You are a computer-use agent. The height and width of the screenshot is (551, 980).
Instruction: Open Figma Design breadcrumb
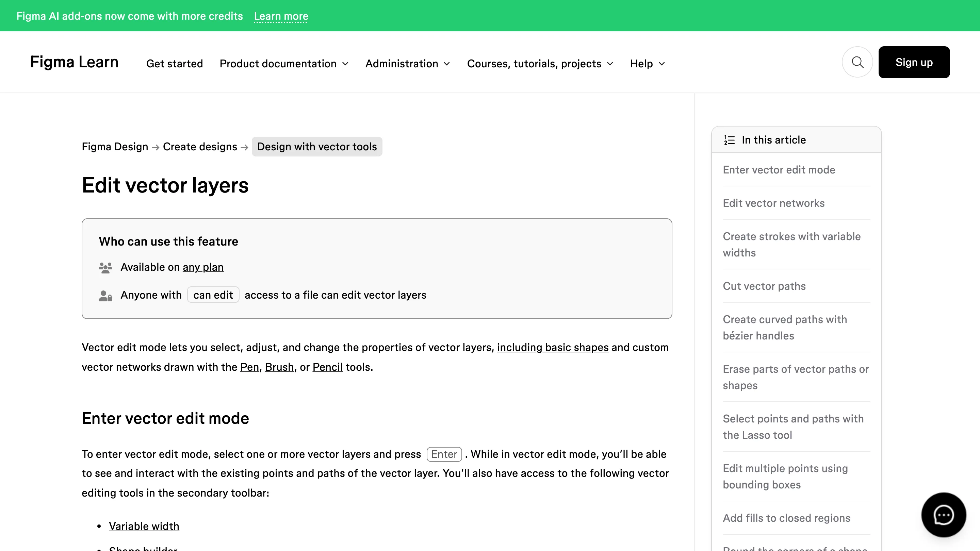(115, 147)
